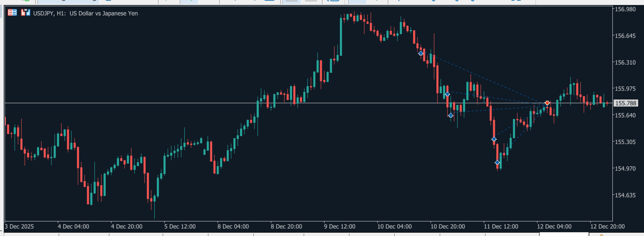This screenshot has width=644, height=236.
Task: Click the 9 Dec 12:00 time label
Action: 340,226
